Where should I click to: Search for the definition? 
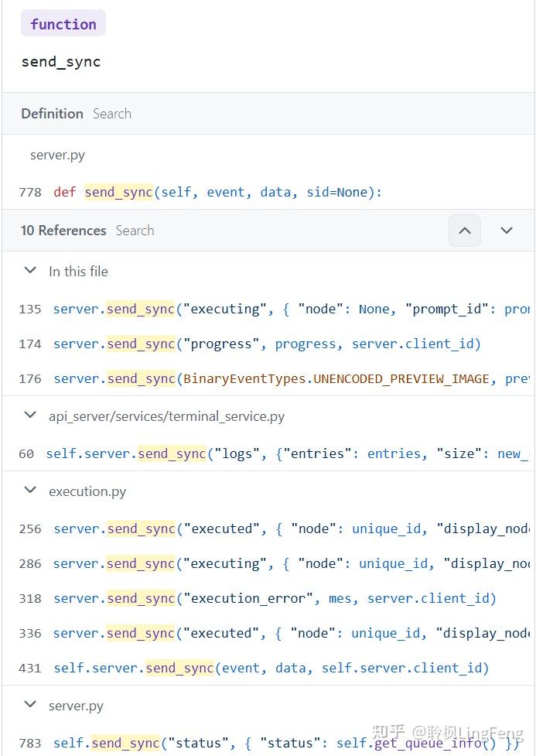point(112,114)
